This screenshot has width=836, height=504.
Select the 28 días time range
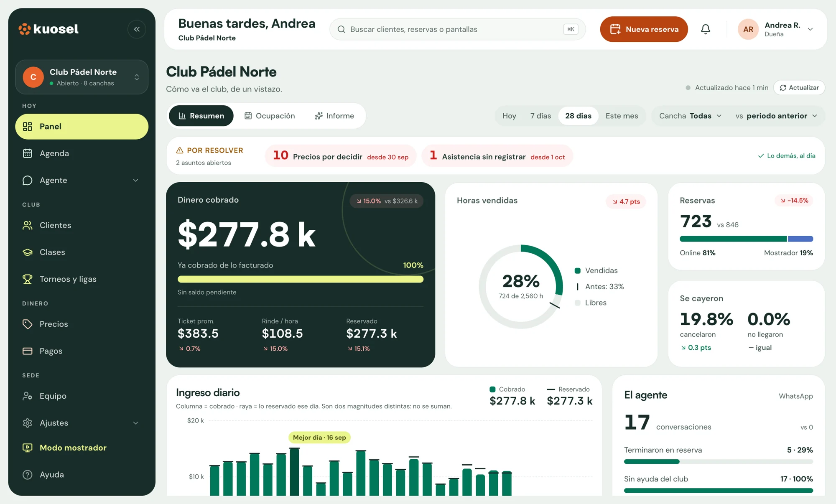point(578,116)
